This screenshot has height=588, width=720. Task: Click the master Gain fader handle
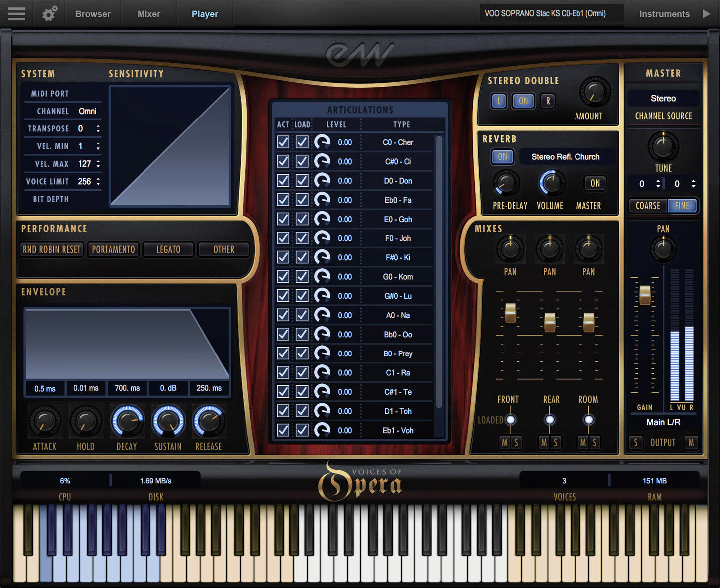(x=645, y=295)
